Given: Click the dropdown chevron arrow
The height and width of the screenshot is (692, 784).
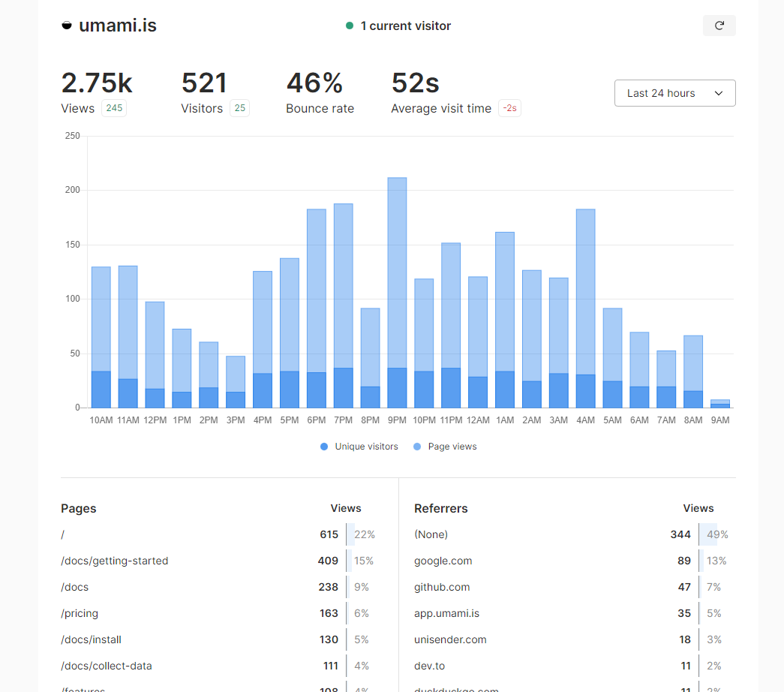Looking at the screenshot, I should 718,93.
